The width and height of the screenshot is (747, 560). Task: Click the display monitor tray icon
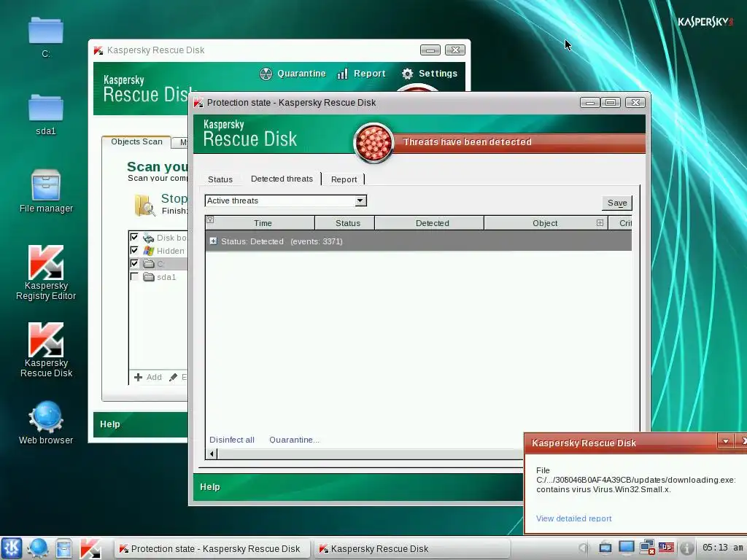626,548
